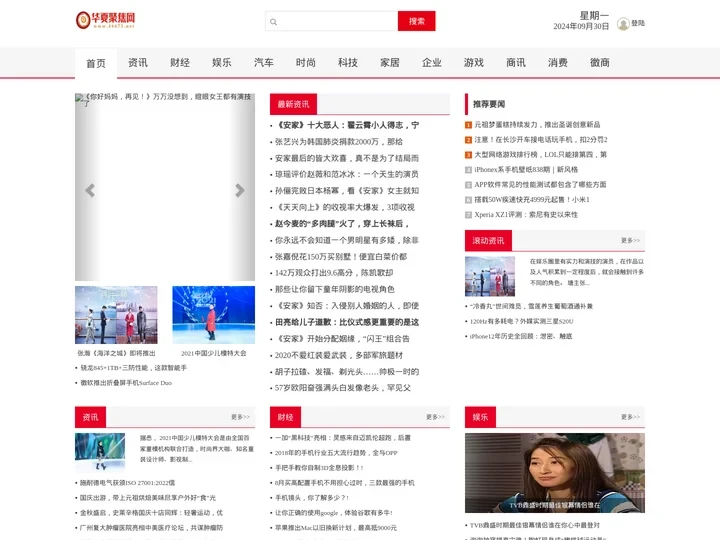
Task: Open 更多>> in 娱乐 section
Action: (630, 417)
